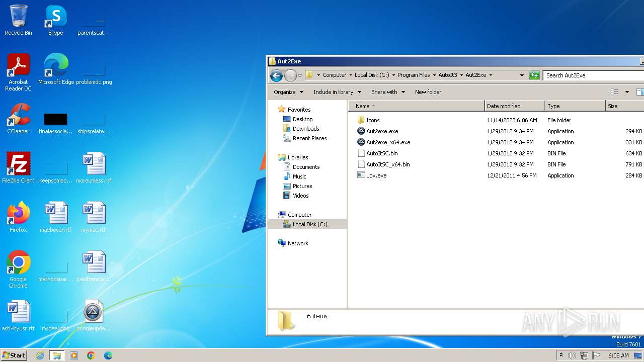Expand dropdown arrow after Computer breadcrumb

[351, 75]
